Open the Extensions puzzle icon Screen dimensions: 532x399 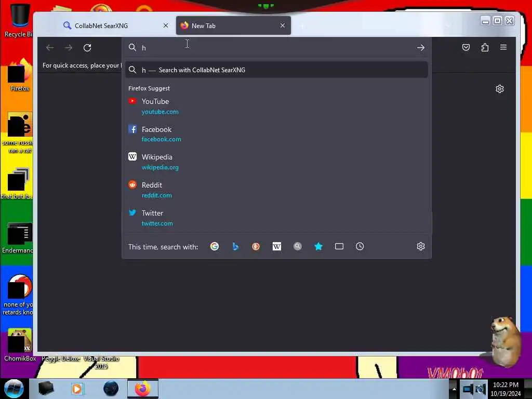pos(485,47)
